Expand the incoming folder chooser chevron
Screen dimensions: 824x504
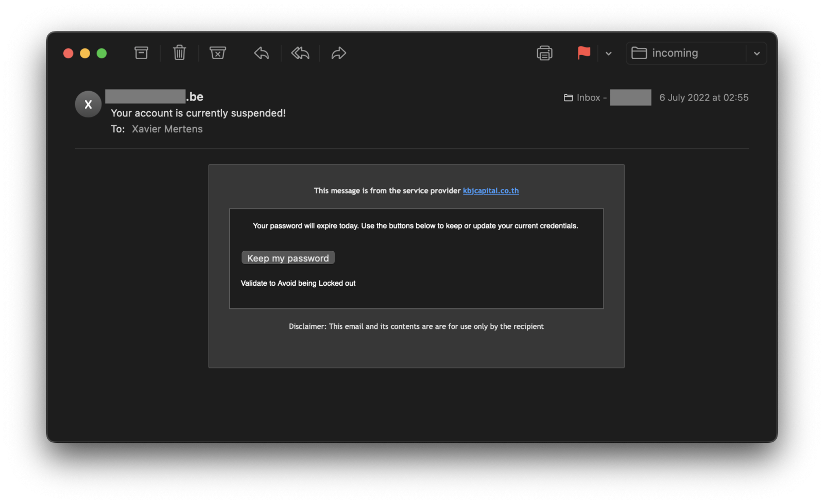tap(757, 54)
